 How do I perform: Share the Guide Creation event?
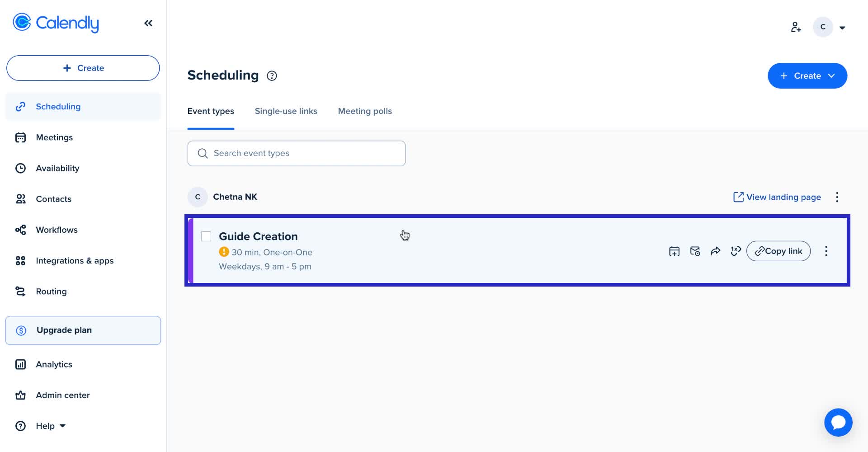(716, 251)
